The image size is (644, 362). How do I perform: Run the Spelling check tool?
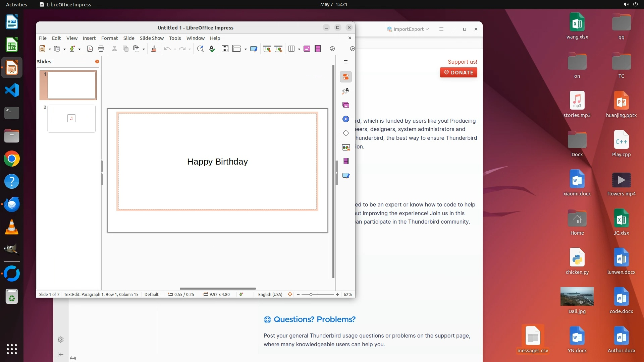[212, 49]
